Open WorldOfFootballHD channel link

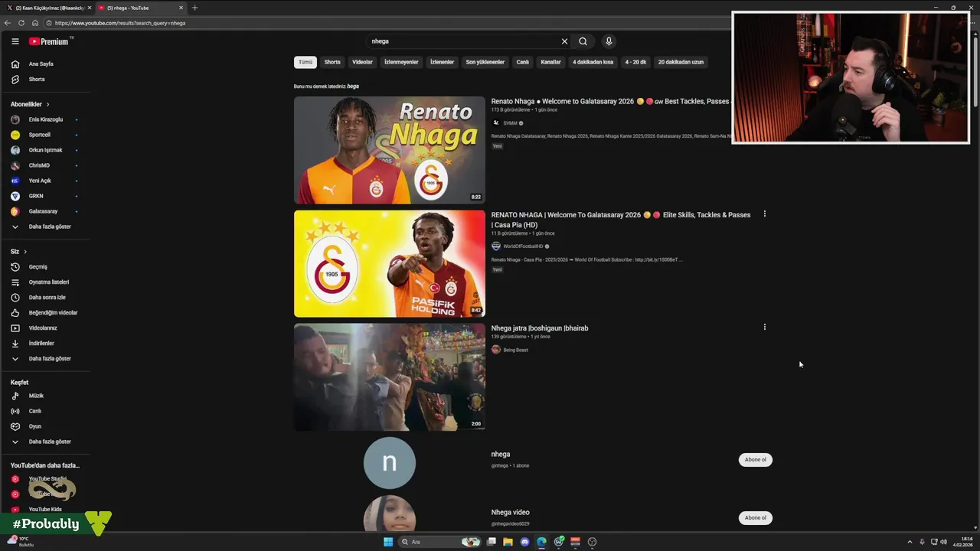(523, 246)
